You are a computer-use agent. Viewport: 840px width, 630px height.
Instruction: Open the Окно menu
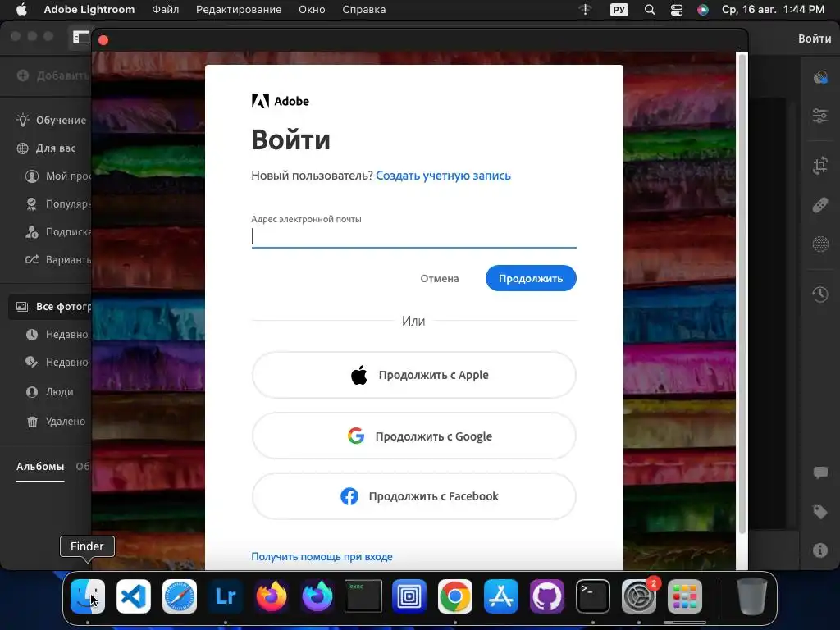312,10
